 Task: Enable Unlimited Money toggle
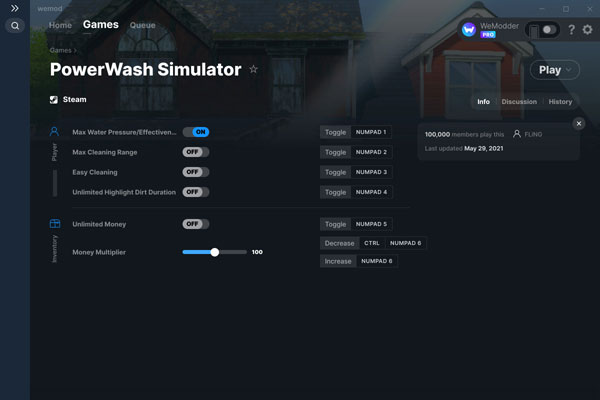coord(196,224)
